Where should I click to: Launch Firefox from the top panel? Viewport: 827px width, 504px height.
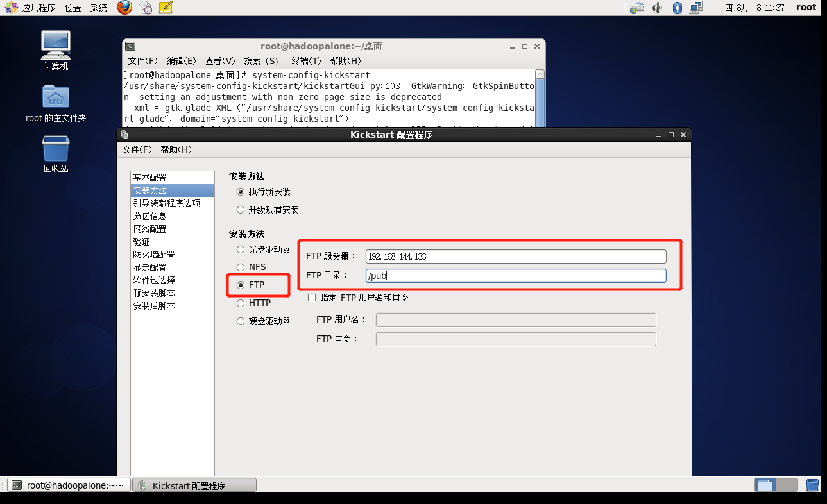point(124,8)
